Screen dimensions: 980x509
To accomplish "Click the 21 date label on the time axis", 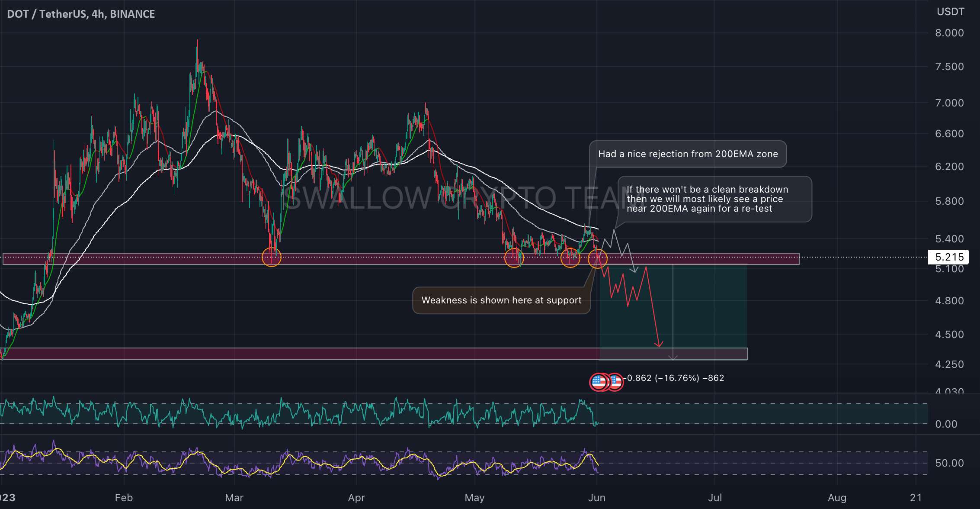I will pyautogui.click(x=916, y=498).
